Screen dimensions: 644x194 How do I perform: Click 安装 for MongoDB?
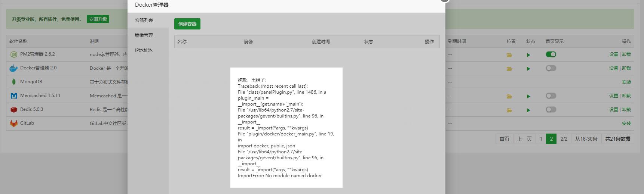[626, 82]
